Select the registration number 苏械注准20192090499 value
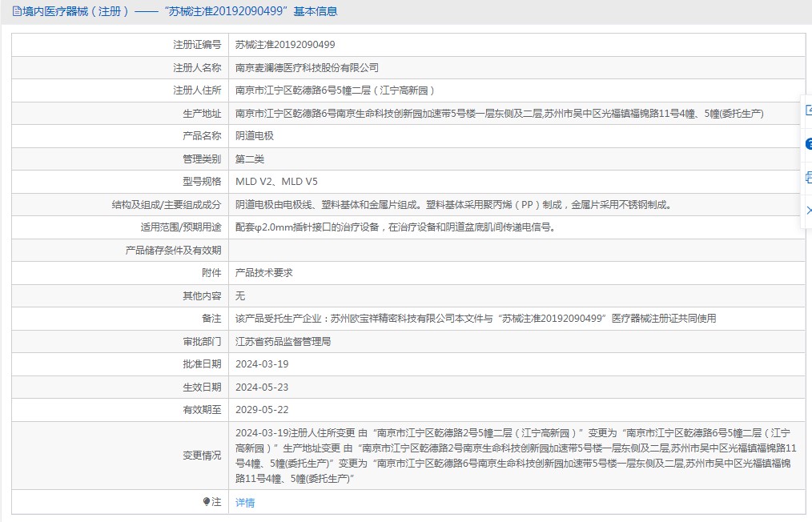812x522 pixels. pyautogui.click(x=285, y=45)
